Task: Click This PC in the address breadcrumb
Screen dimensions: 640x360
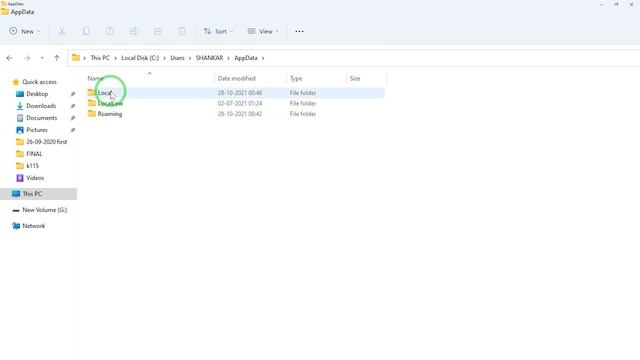Action: pos(100,58)
